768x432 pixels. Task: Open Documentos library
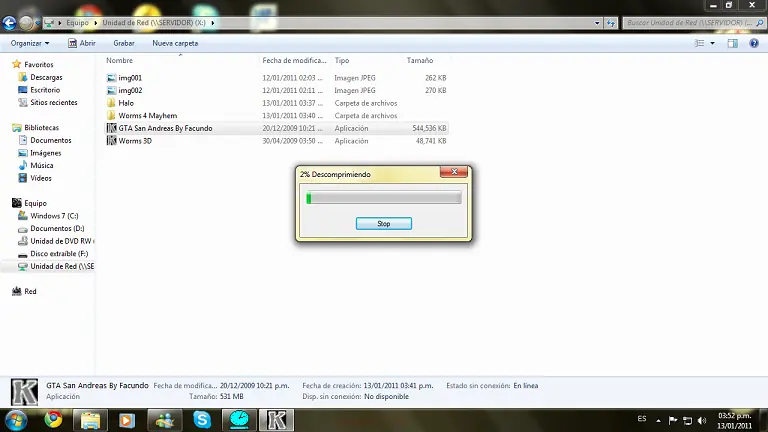click(x=50, y=140)
